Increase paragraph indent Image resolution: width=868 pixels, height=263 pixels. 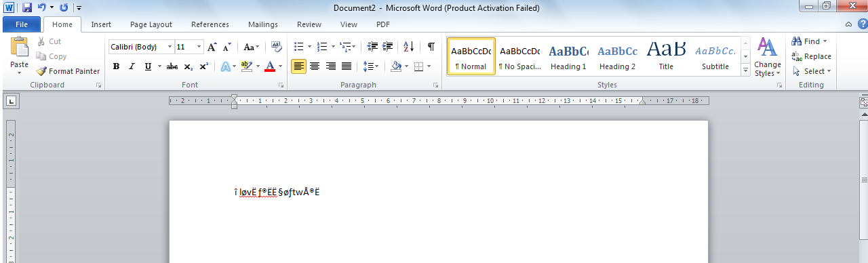click(388, 47)
